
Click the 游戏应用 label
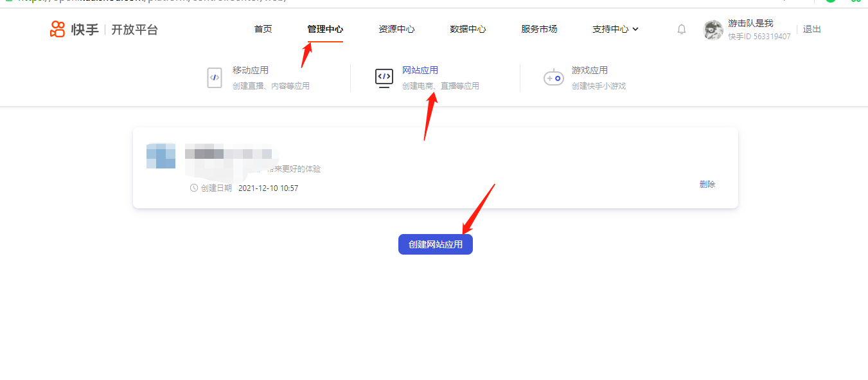click(590, 71)
